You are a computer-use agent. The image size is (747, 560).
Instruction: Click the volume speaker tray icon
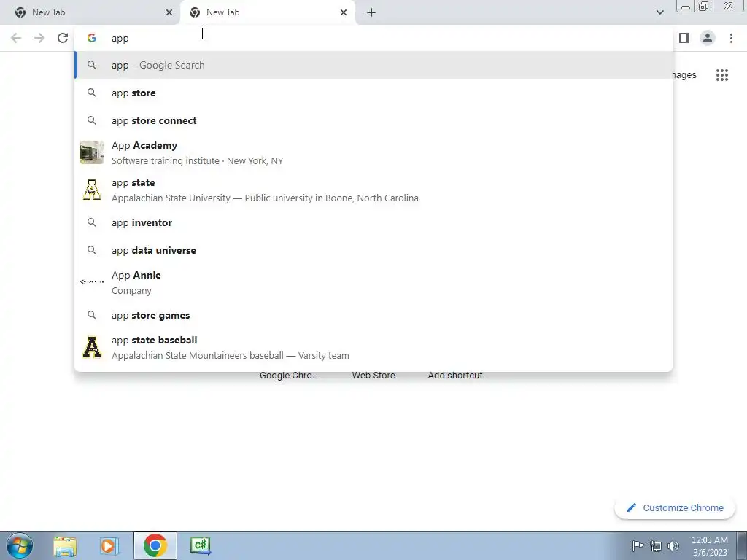pyautogui.click(x=673, y=546)
